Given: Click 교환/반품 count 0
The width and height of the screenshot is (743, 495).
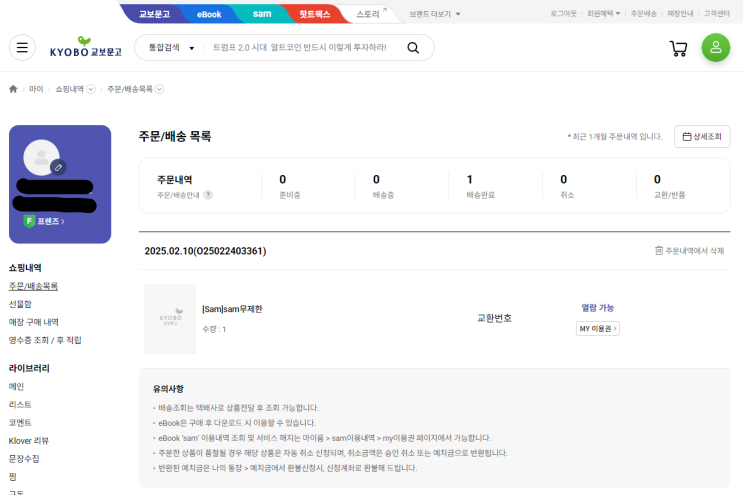Looking at the screenshot, I should point(657,180).
